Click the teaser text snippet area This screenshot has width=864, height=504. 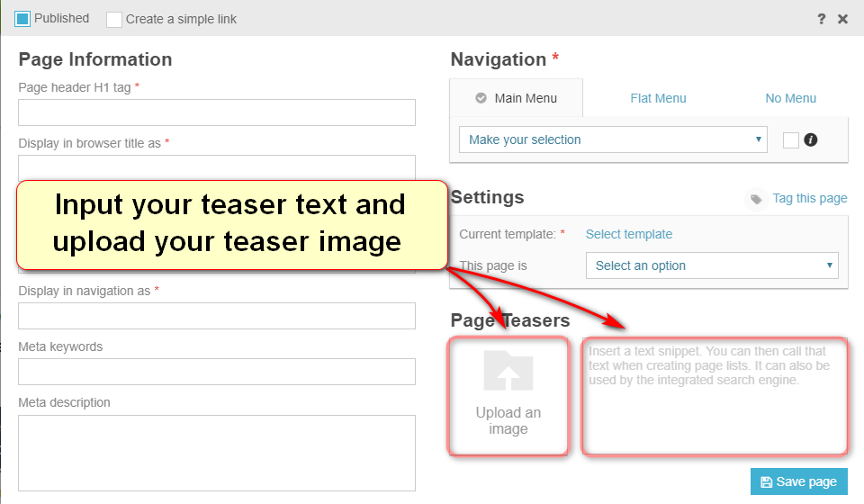(715, 396)
